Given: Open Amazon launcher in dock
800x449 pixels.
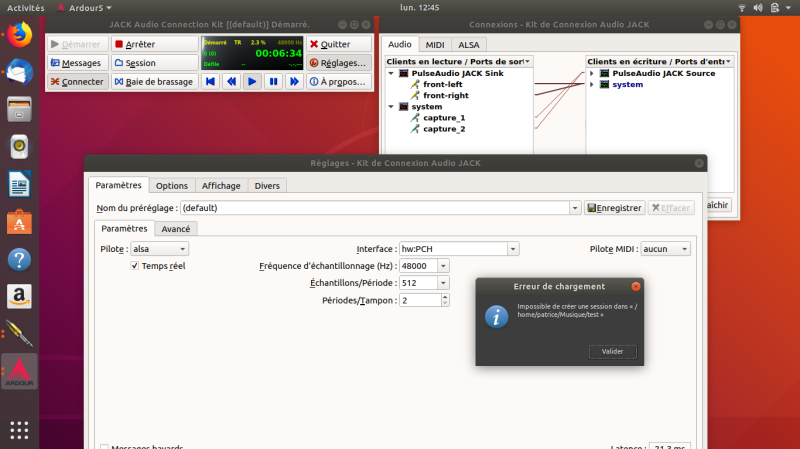Looking at the screenshot, I should point(19,296).
